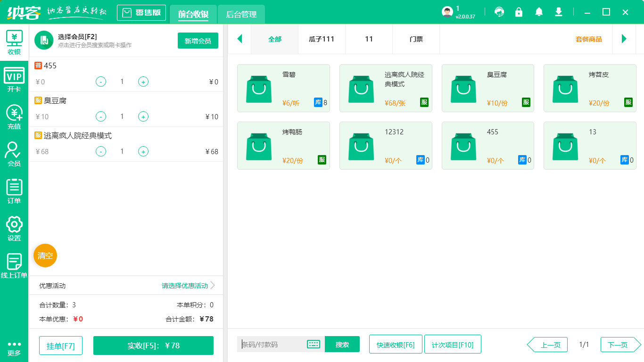Switch to the 后台管理 tab
The height and width of the screenshot is (362, 644).
[x=240, y=15]
